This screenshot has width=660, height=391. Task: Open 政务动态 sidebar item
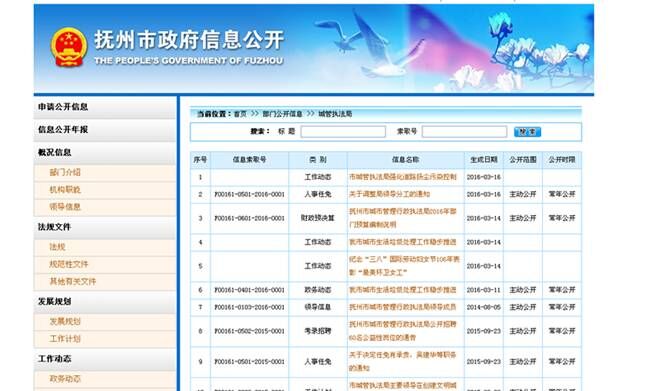tap(65, 379)
